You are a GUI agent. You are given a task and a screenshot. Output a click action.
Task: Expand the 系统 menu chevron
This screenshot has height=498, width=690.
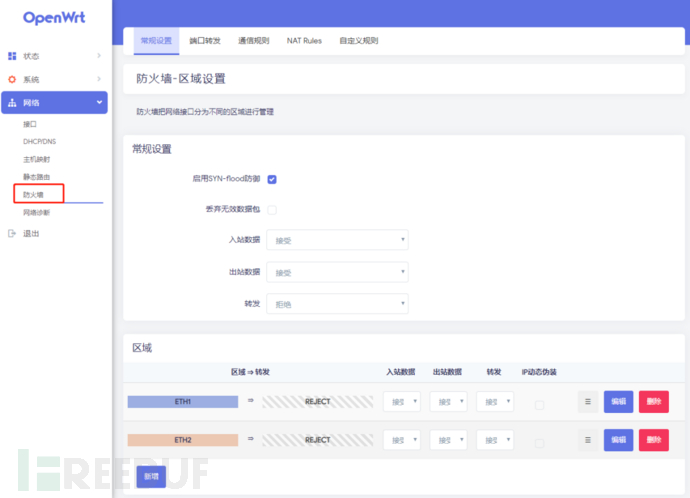(x=99, y=79)
